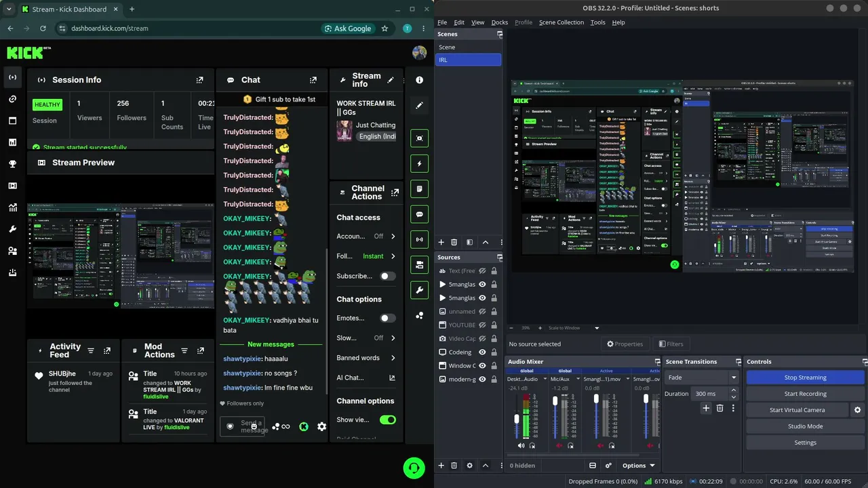Open the OBS Tools menu
The height and width of the screenshot is (488, 868).
pyautogui.click(x=597, y=22)
